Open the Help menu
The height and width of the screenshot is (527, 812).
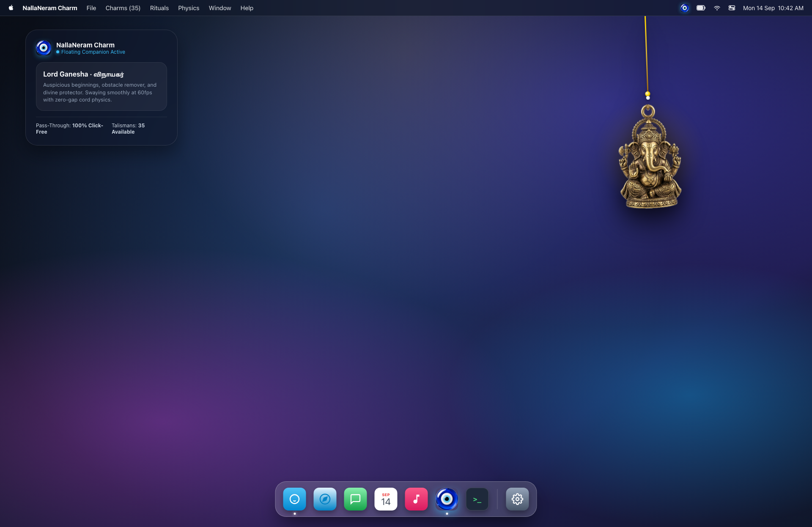(x=247, y=8)
